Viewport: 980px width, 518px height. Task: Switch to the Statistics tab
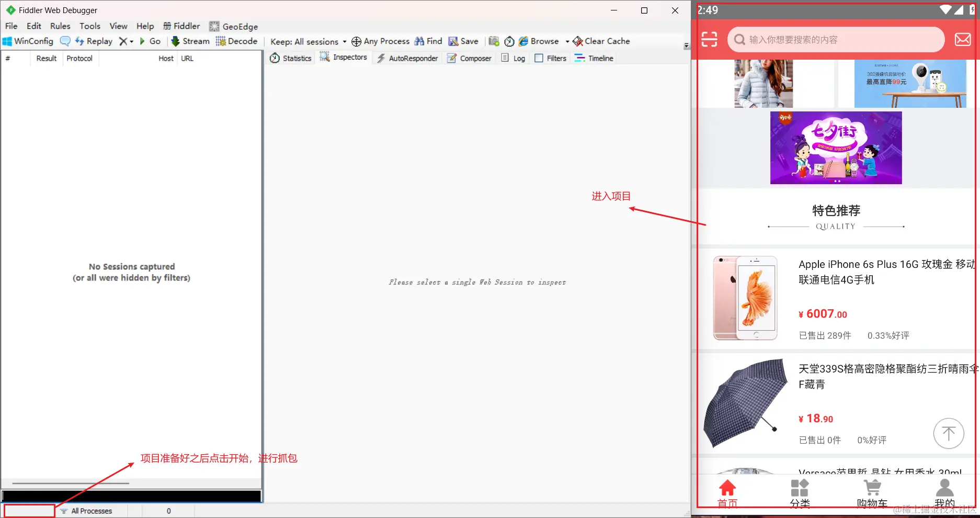click(x=291, y=58)
